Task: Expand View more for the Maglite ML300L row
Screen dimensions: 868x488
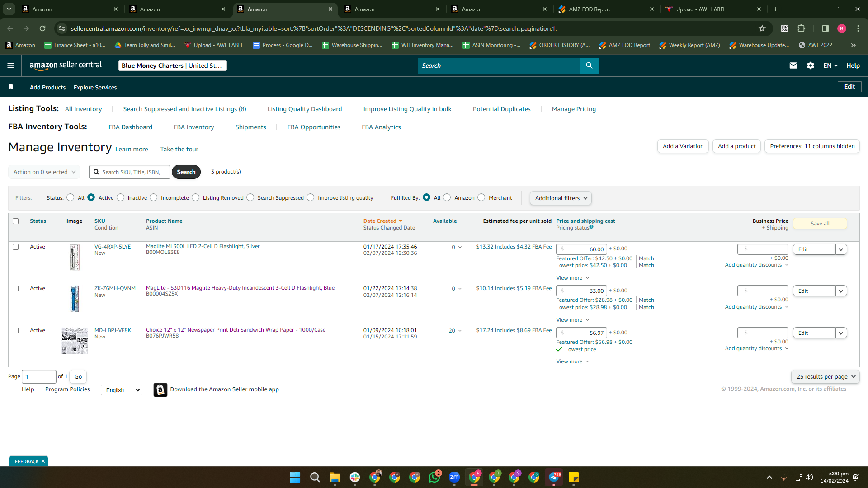Action: [x=572, y=278]
